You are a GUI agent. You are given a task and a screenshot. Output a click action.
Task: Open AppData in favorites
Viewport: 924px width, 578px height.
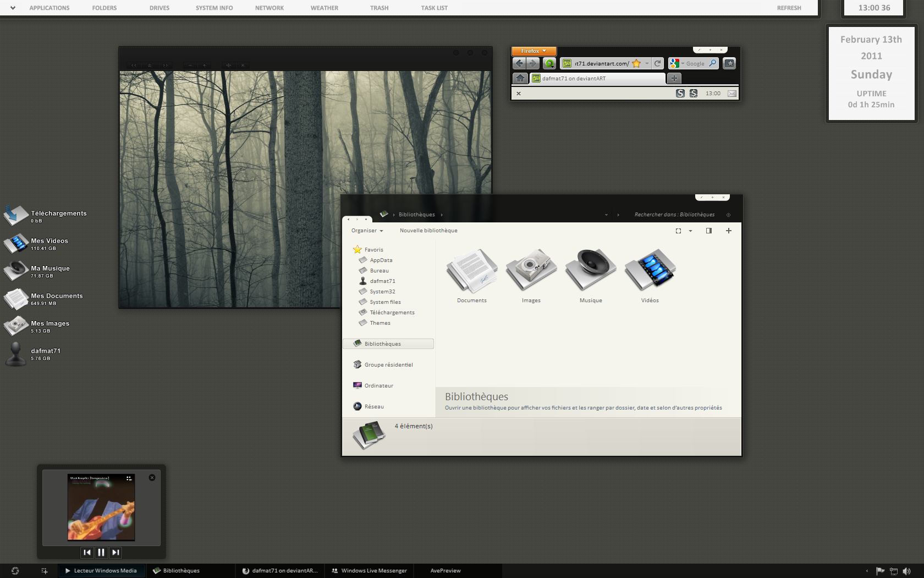tap(376, 260)
